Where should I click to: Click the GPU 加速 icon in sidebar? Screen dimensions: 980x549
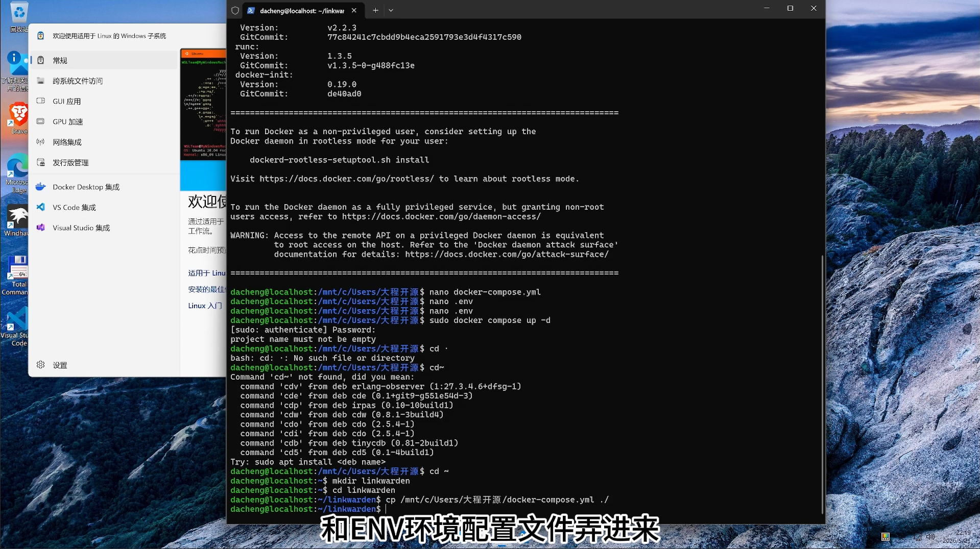(x=41, y=121)
